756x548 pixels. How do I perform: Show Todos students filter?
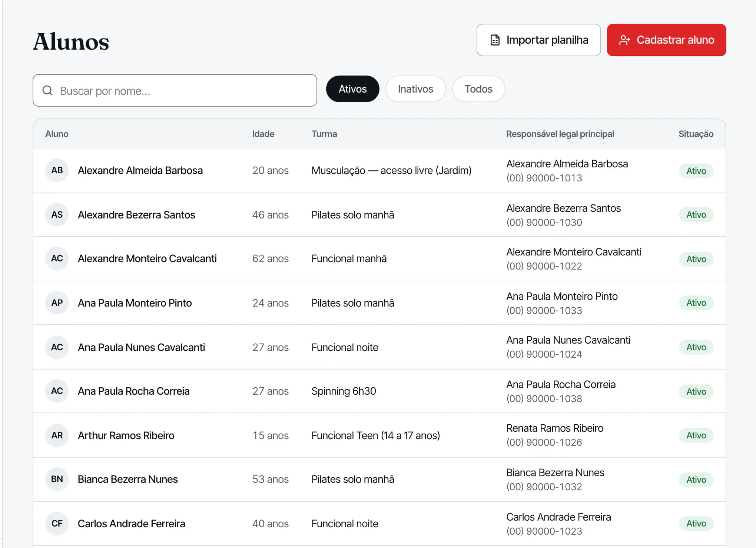click(x=478, y=89)
